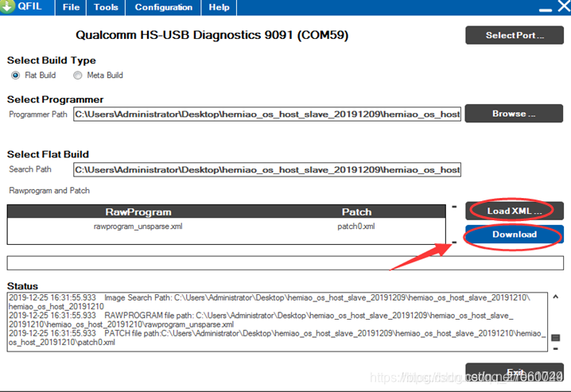Click the Load XML button
Screen dimensions: 571x392
point(515,211)
